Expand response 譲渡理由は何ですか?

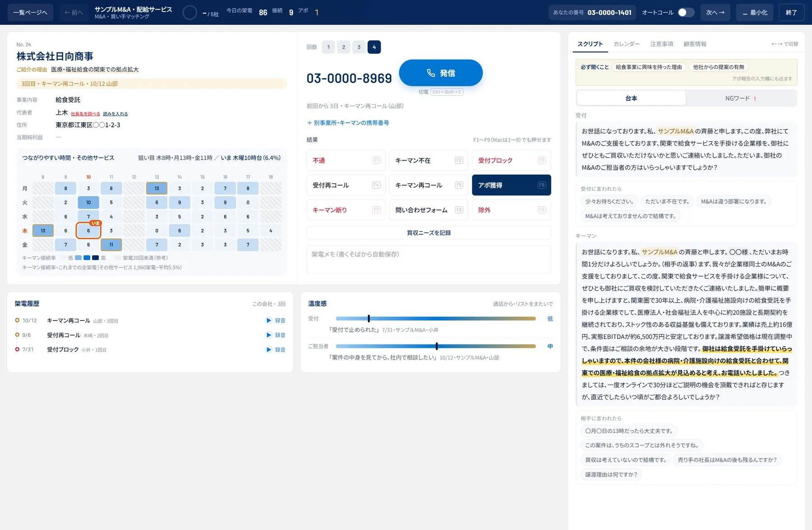(x=611, y=474)
